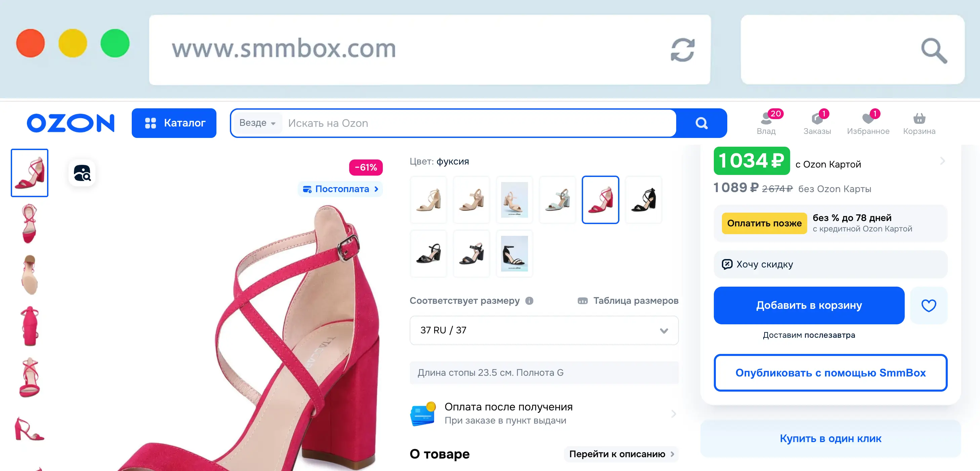Click Купить в один клик button
Viewport: 980px width, 471px height.
(830, 438)
